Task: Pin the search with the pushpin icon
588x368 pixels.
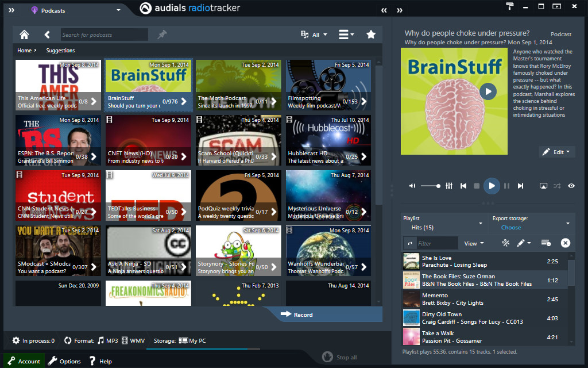Action: 162,34
